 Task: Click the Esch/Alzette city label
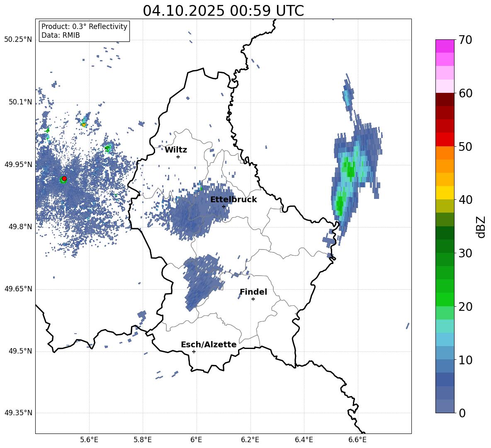(209, 344)
